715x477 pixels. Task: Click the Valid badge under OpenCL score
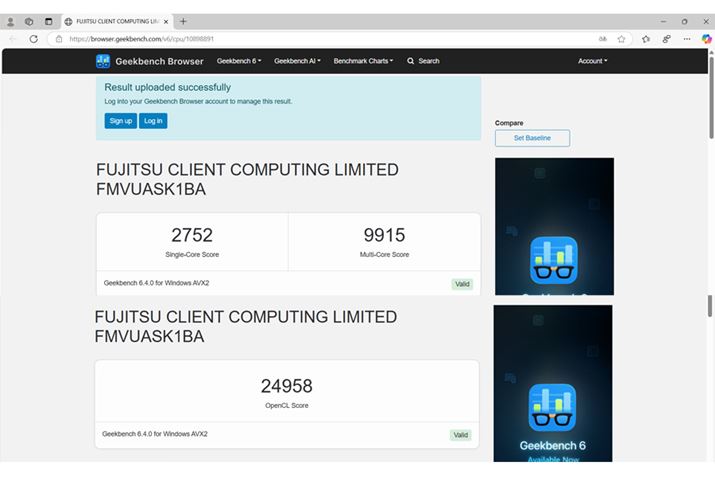(x=461, y=435)
